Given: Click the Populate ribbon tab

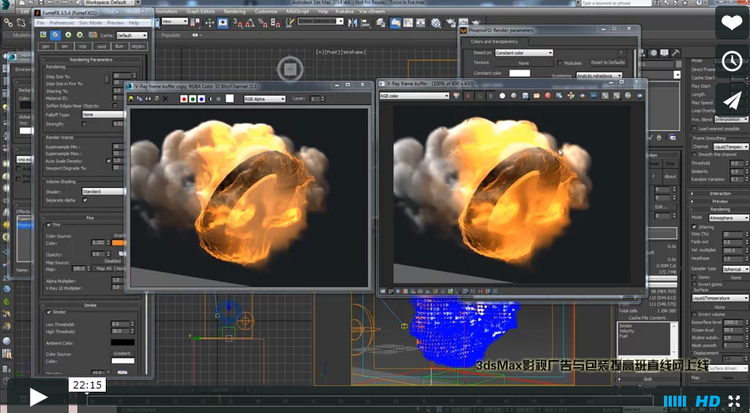Looking at the screenshot, I should [171, 35].
